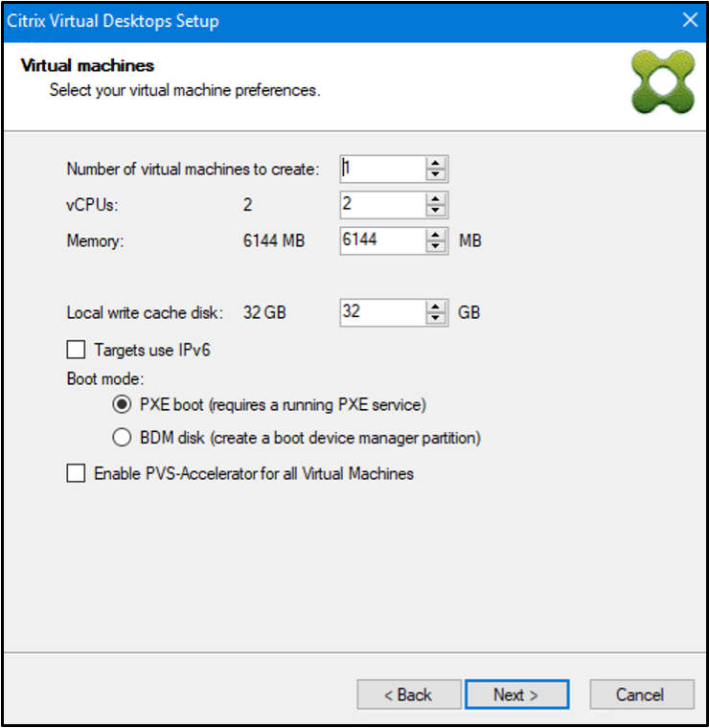The height and width of the screenshot is (728, 709).
Task: Click the green Citrix logo icon
Action: (x=663, y=81)
